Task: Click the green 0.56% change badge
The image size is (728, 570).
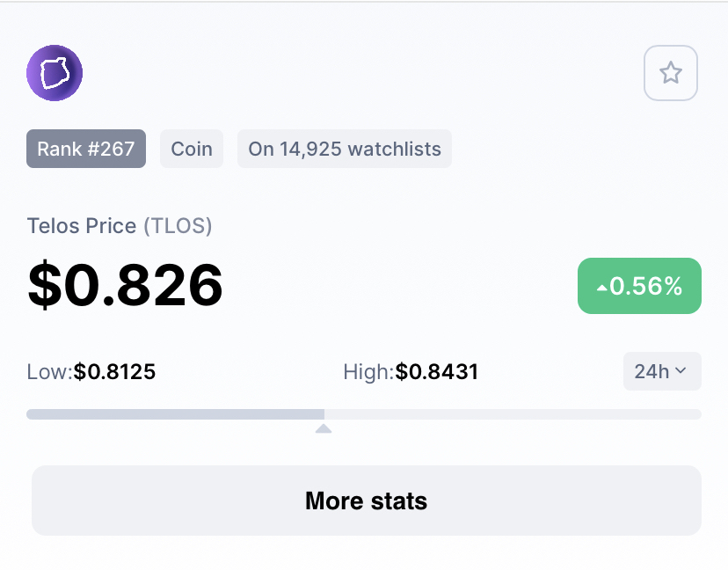Action: 639,286
